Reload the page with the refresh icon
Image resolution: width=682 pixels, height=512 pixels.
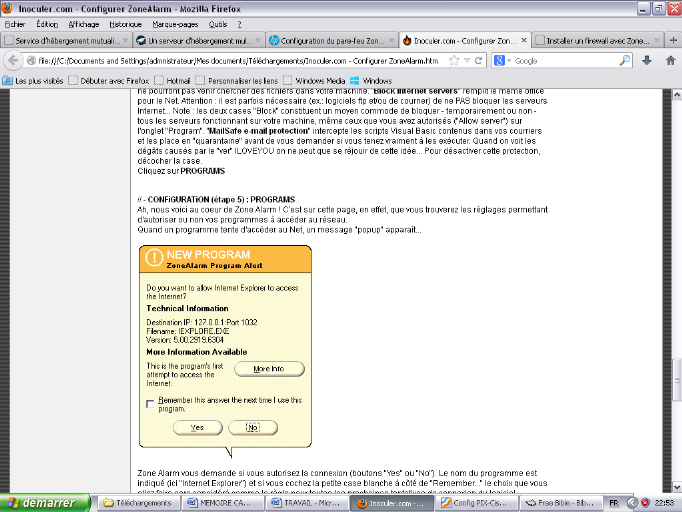[478, 60]
